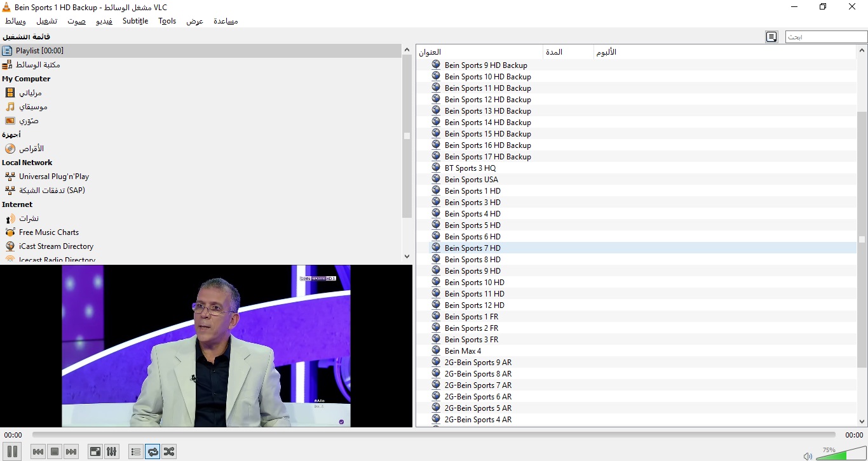Stop playback button
The image size is (868, 461).
click(x=55, y=451)
